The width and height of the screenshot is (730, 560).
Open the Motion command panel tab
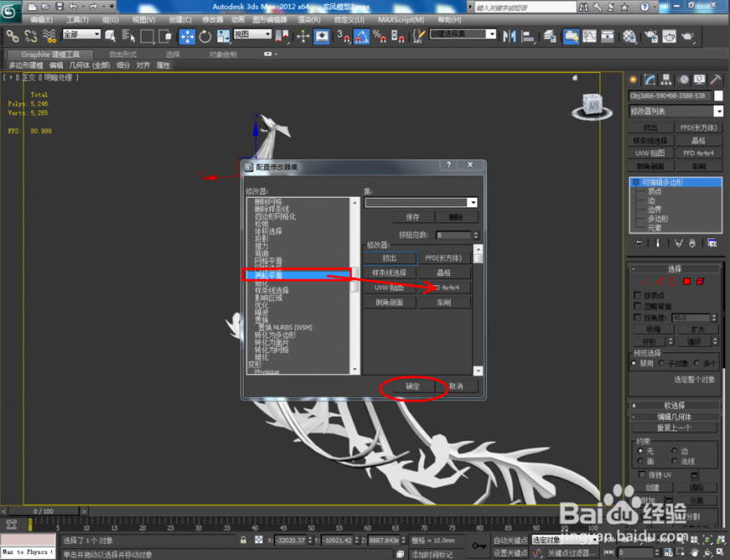(683, 80)
